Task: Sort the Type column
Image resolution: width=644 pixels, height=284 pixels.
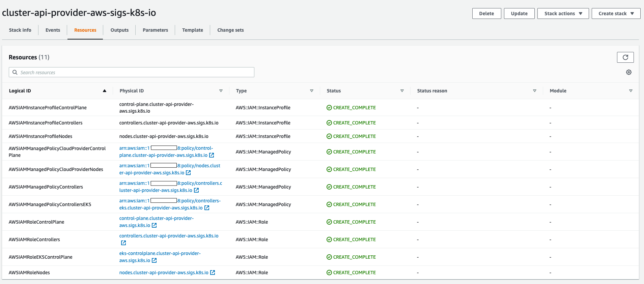Action: [x=311, y=91]
